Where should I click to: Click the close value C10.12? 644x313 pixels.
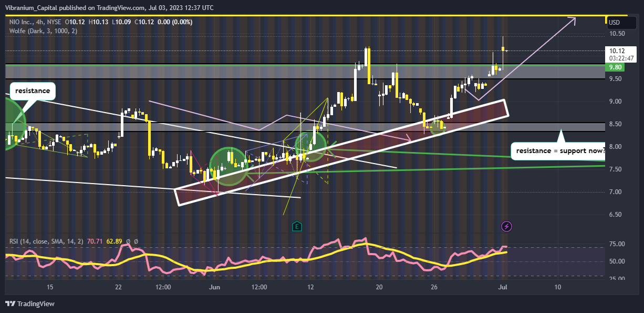click(x=144, y=22)
